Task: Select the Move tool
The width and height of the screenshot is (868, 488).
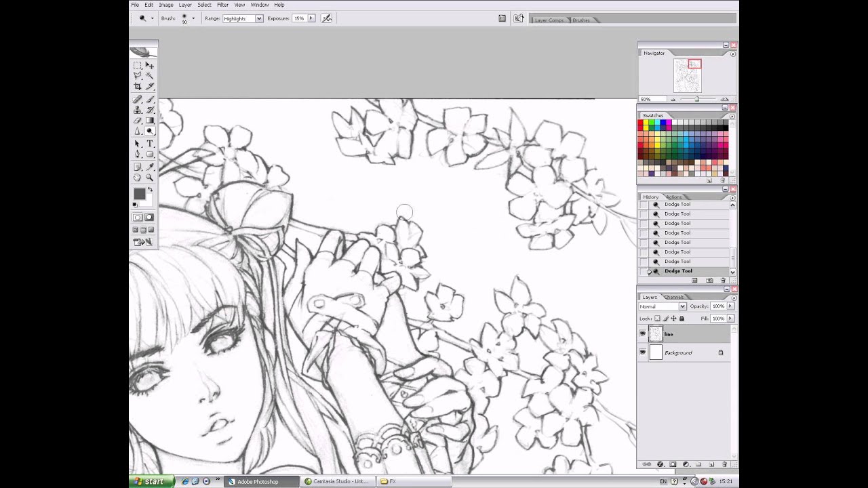Action: click(x=150, y=66)
